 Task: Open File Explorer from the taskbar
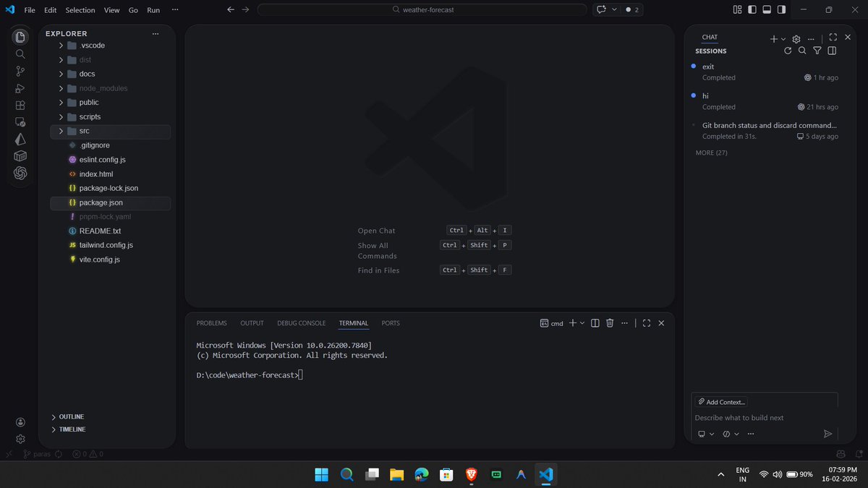(396, 475)
